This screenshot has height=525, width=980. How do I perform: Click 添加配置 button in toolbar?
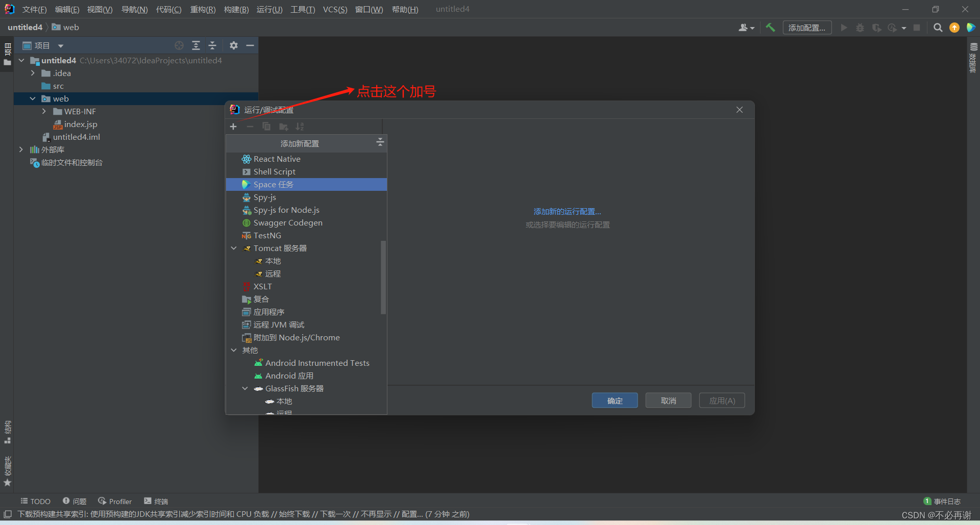(x=807, y=28)
